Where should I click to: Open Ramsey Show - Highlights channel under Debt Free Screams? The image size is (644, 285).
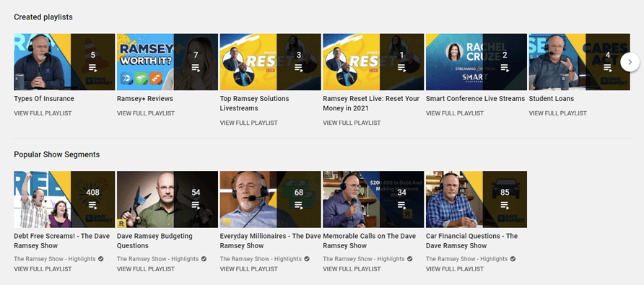coord(55,259)
